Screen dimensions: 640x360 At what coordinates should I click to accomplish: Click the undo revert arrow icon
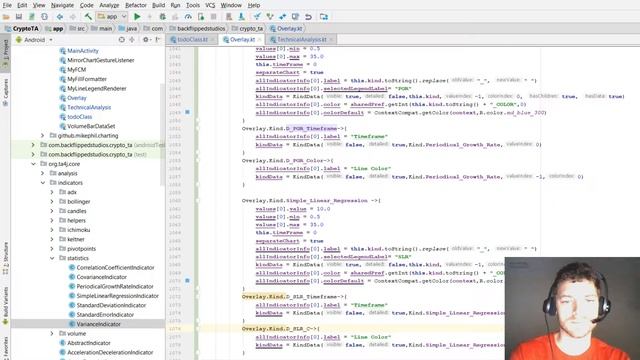coord(308,17)
